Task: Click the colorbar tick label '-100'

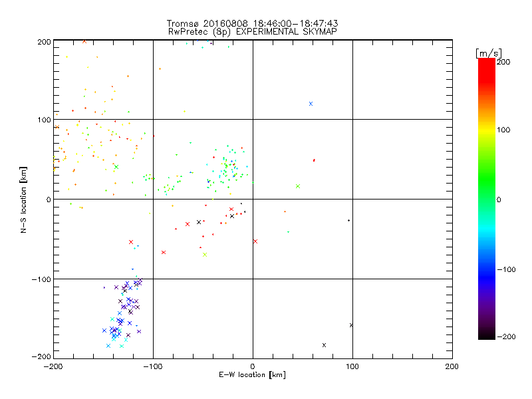Action: 506,270
